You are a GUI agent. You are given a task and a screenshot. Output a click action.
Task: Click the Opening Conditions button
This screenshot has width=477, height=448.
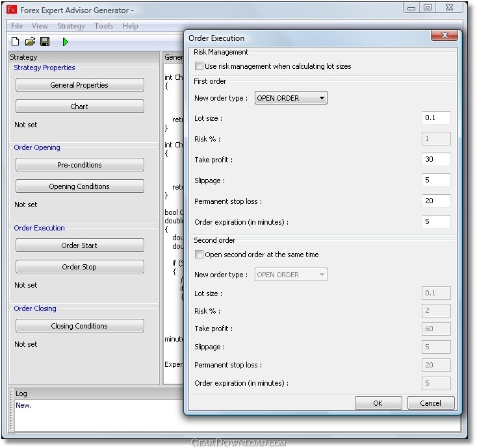point(80,186)
